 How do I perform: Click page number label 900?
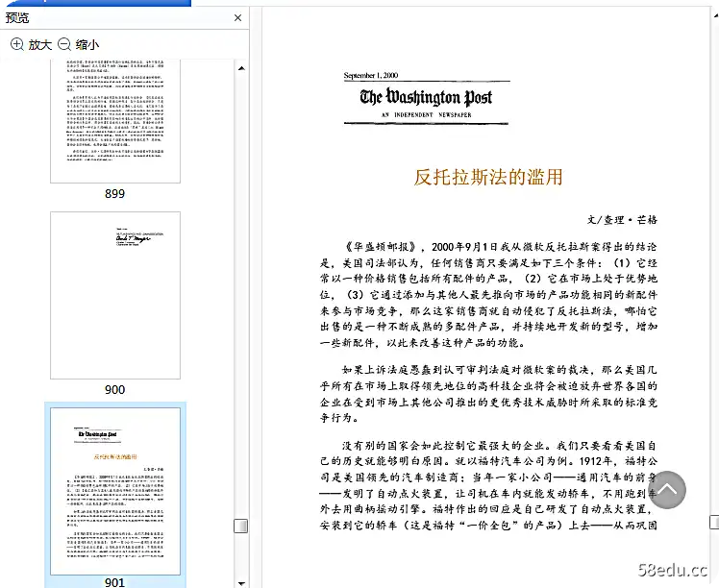(114, 389)
